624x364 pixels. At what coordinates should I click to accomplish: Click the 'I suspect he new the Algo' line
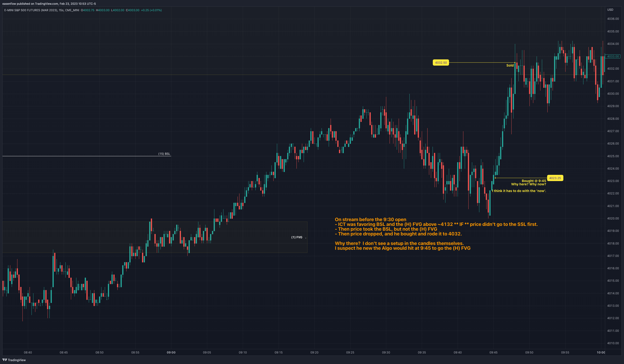click(x=402, y=248)
